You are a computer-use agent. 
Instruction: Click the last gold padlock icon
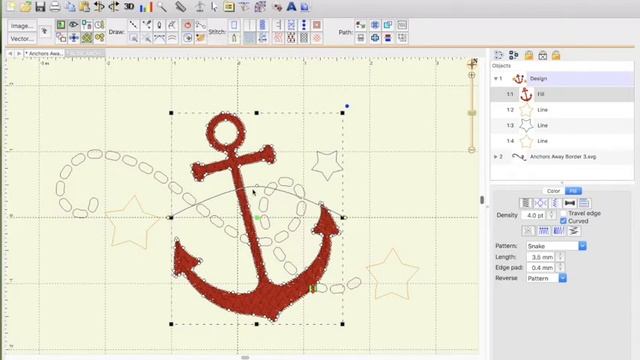tap(556, 55)
